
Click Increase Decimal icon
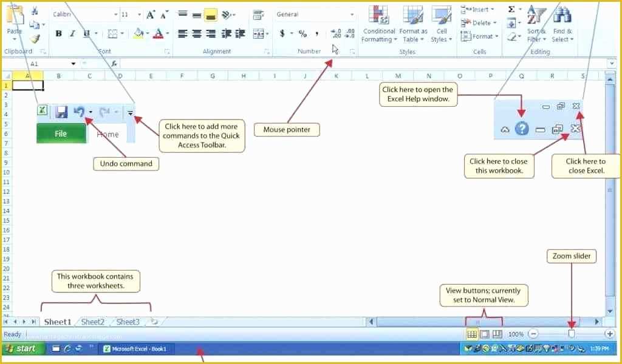336,33
